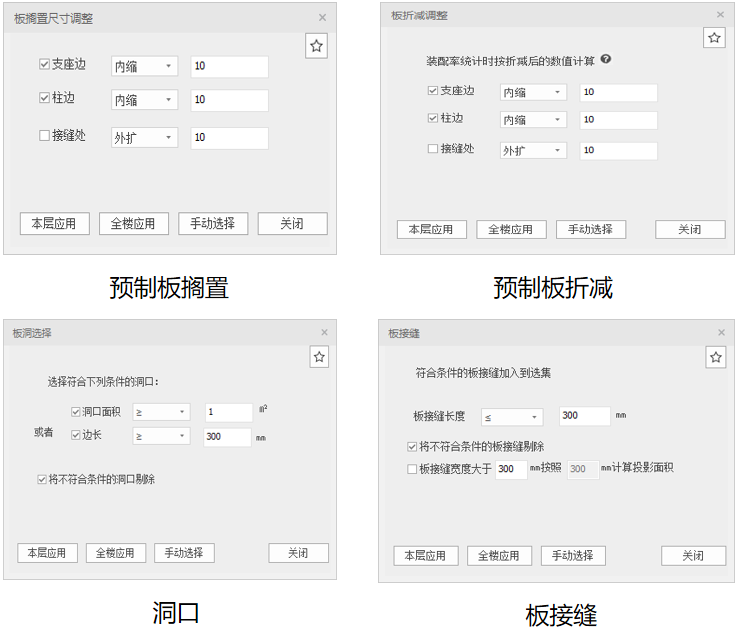Click 柱边 value field in 板折减调整
Image resolution: width=737 pixels, height=638 pixels.
(618, 120)
